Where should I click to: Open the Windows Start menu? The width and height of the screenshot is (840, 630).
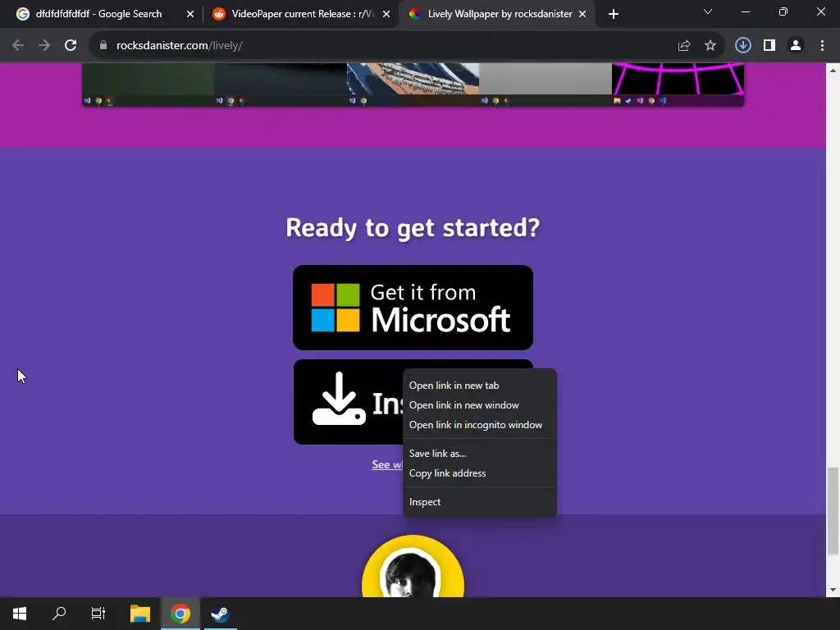[20, 614]
